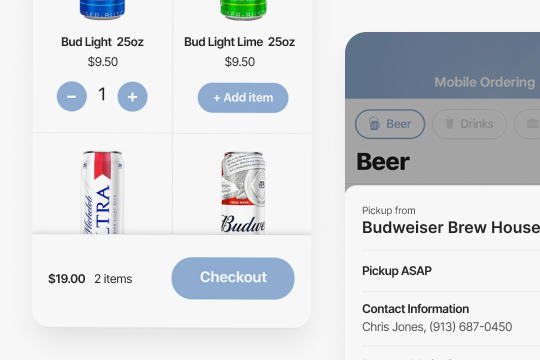Tap the green Bud Light Lime can image
This screenshot has height=360, width=540.
coord(243,9)
